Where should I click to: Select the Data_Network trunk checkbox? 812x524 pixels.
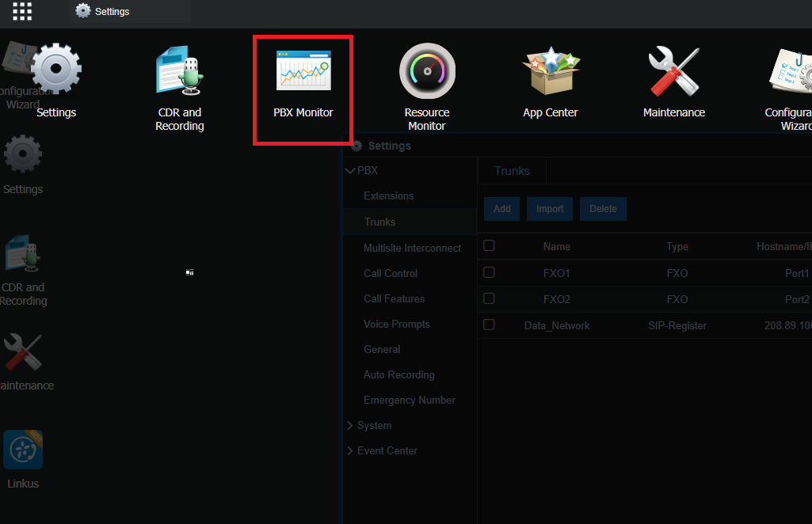tap(489, 325)
